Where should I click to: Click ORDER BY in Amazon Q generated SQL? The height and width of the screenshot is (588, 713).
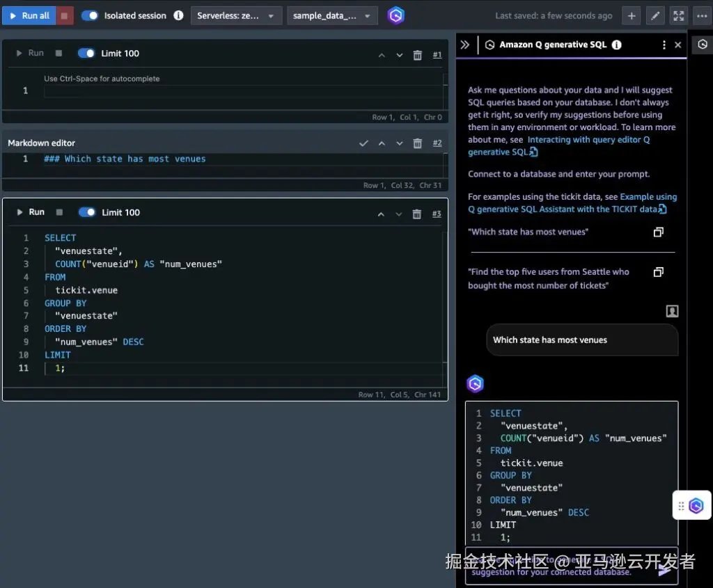click(x=510, y=500)
